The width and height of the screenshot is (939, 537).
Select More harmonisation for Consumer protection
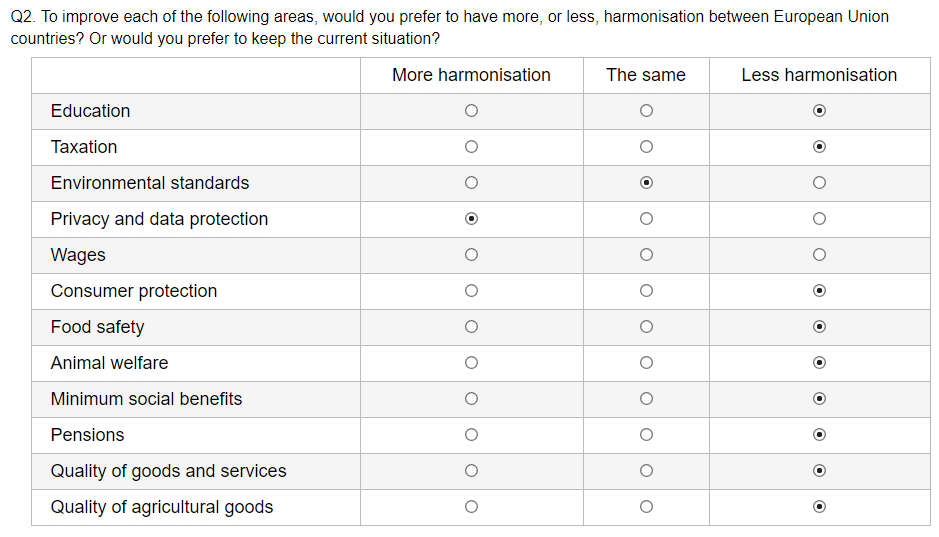[471, 291]
